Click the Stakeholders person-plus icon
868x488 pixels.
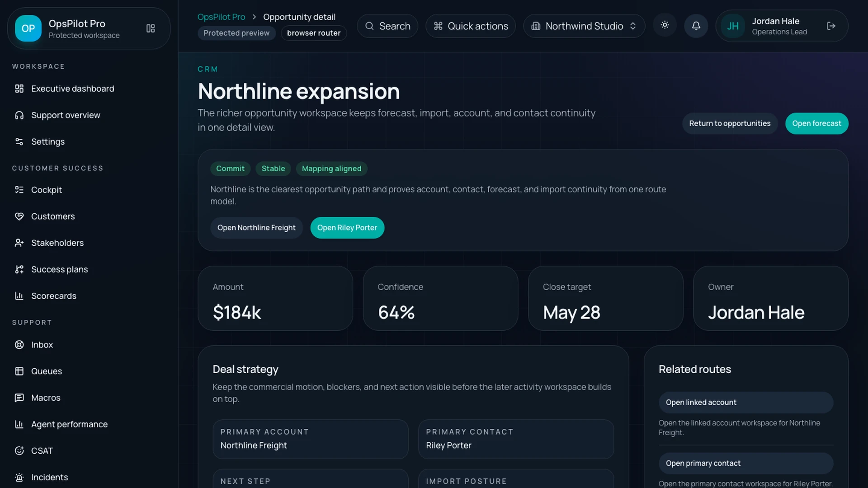pyautogui.click(x=19, y=243)
